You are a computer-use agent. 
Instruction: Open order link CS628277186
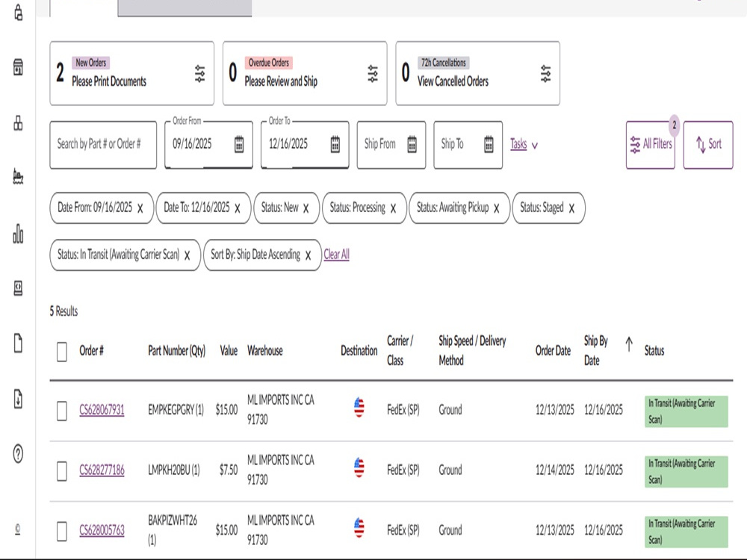click(102, 470)
